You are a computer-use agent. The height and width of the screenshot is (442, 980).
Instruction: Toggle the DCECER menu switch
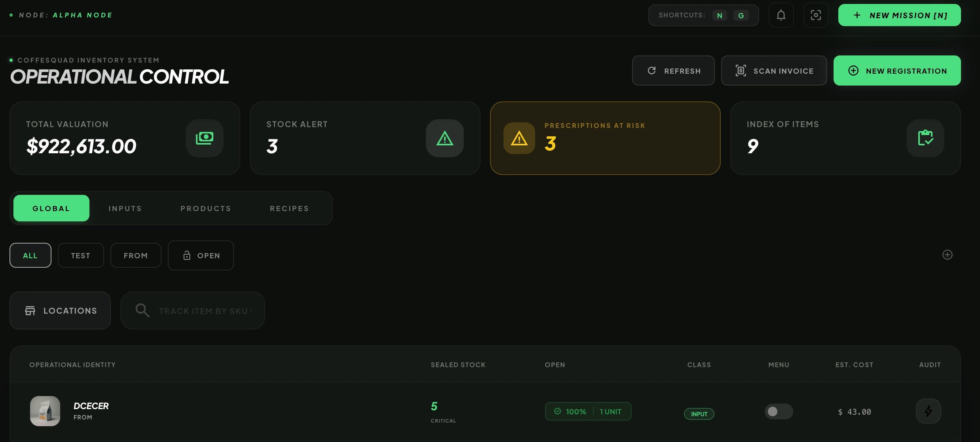tap(778, 412)
